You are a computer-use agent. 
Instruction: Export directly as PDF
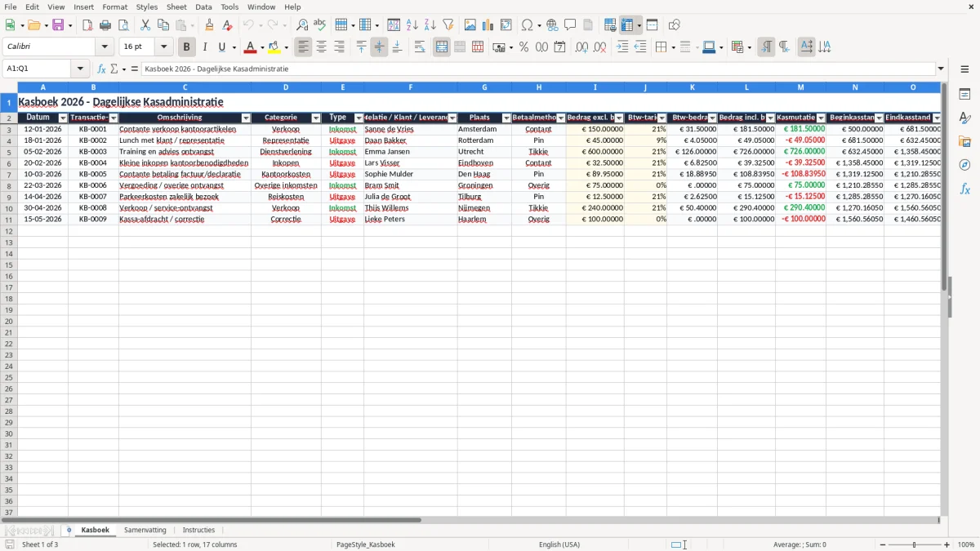click(87, 25)
